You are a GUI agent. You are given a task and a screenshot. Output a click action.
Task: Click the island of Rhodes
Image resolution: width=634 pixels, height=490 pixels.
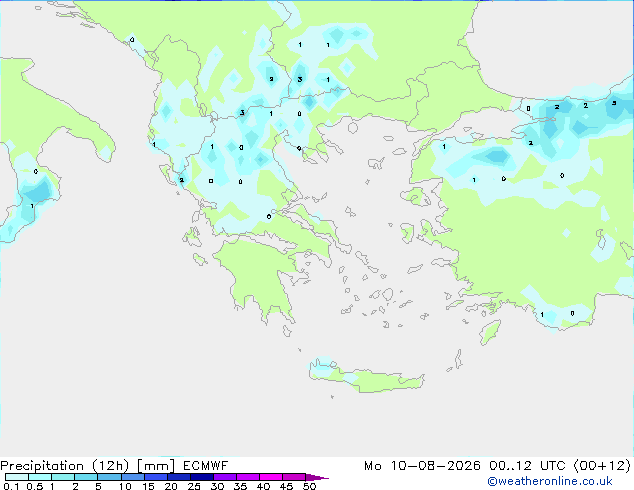point(490,332)
